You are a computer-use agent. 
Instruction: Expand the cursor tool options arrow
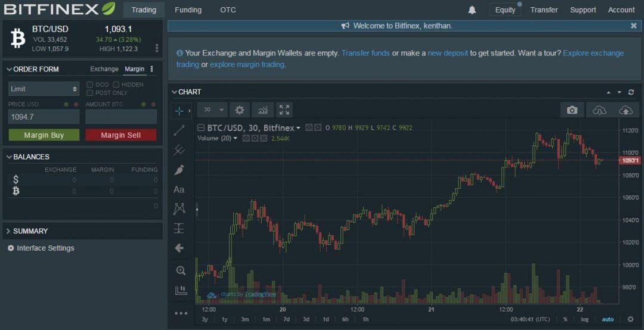pos(190,110)
